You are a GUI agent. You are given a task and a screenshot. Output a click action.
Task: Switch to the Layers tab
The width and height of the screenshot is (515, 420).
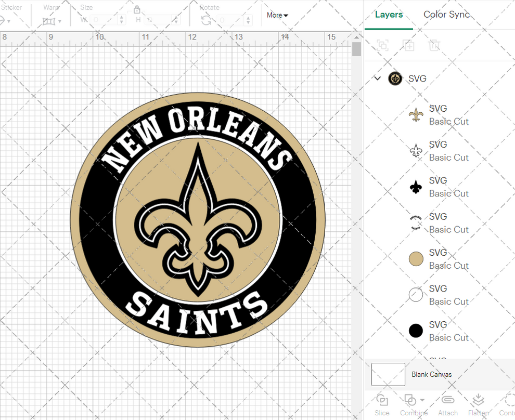(389, 15)
